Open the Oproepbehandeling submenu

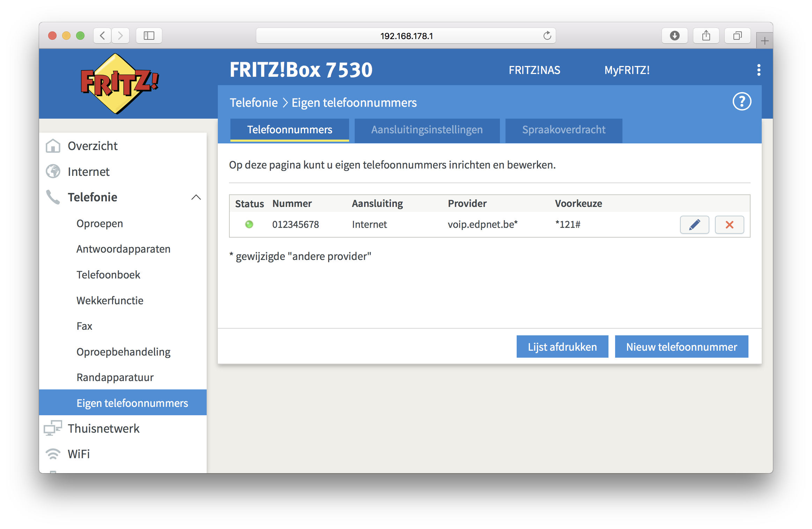coord(123,352)
